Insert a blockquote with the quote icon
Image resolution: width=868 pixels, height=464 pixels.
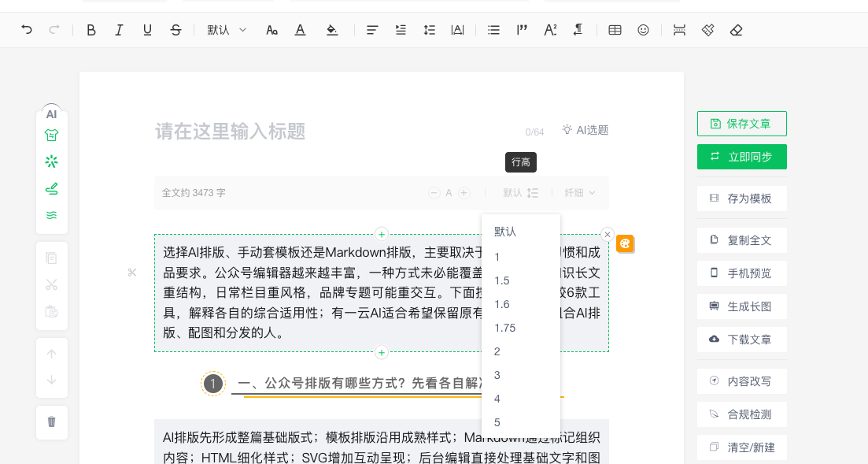[x=522, y=30]
